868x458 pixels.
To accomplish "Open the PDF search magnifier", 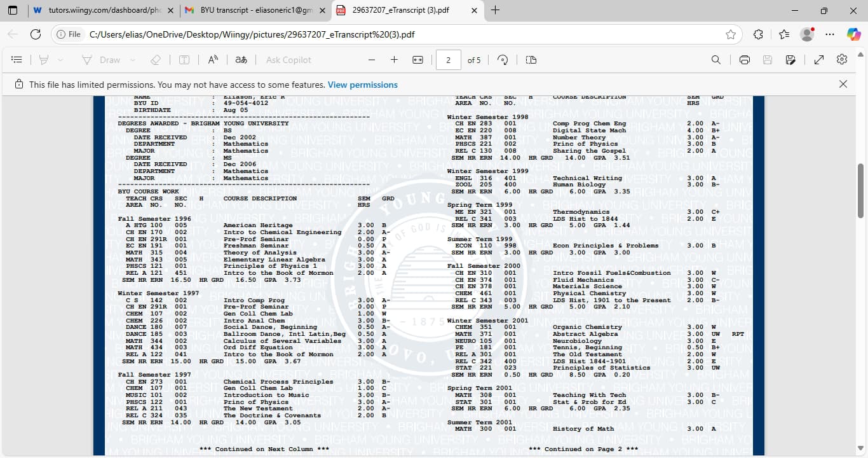I will click(716, 60).
